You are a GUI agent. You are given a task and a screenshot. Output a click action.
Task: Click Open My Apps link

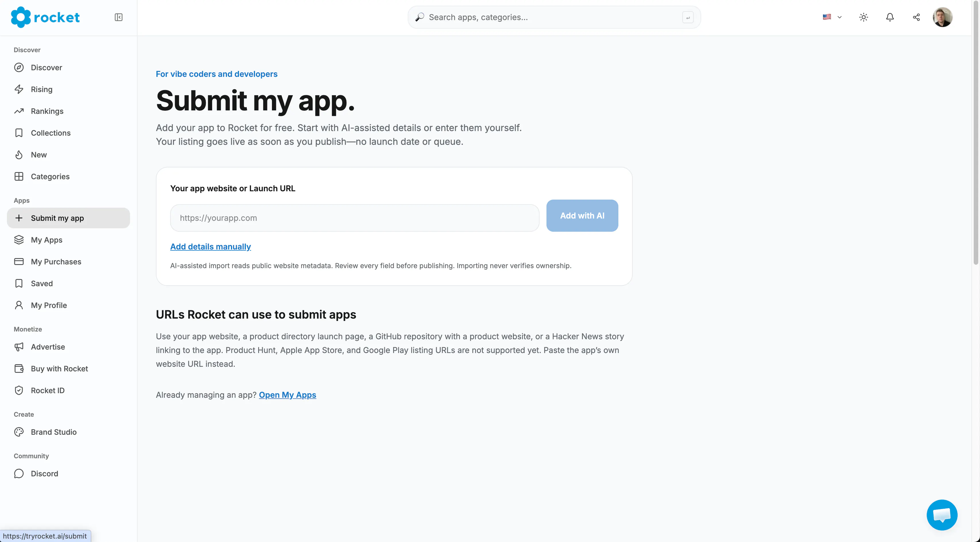(x=287, y=395)
